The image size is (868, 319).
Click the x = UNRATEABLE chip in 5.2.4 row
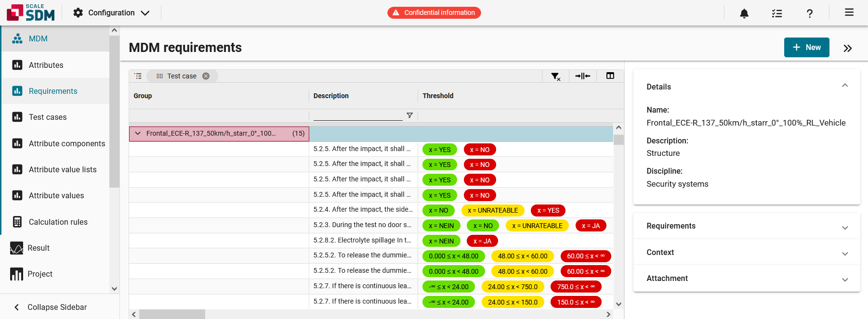pyautogui.click(x=493, y=210)
